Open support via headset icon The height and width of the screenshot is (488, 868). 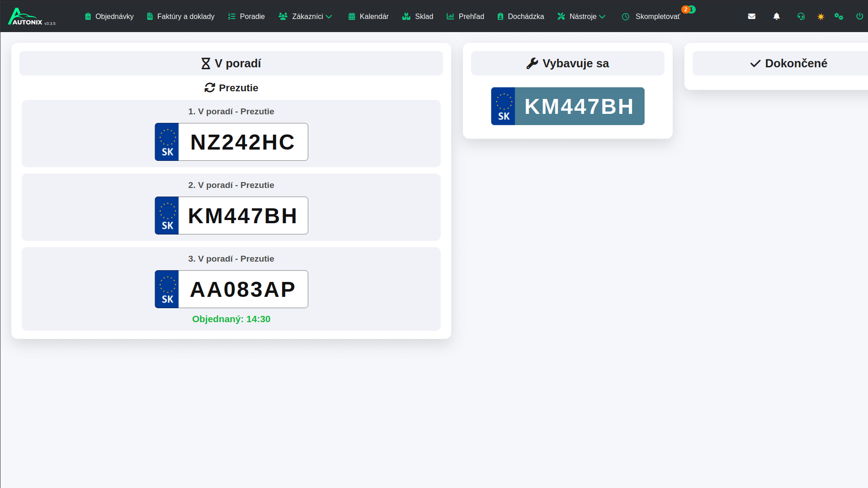coord(801,16)
